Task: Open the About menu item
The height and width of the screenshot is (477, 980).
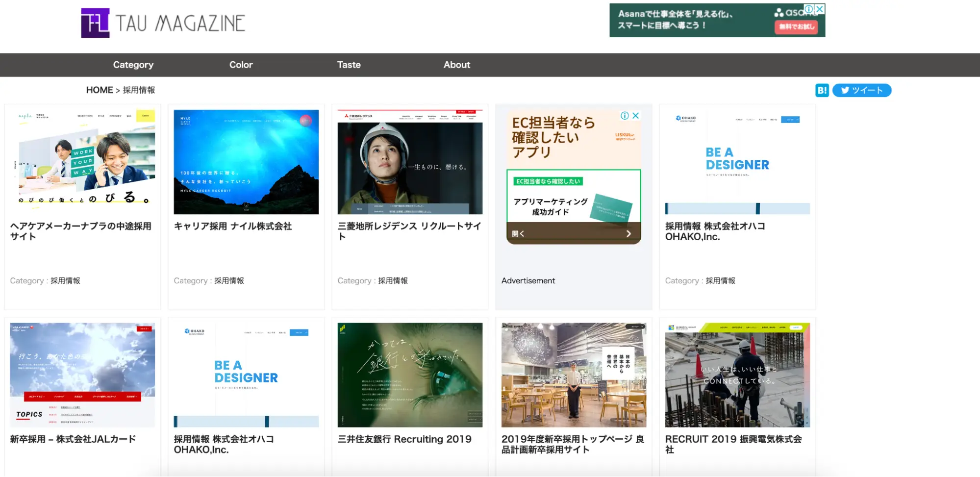Action: tap(457, 65)
